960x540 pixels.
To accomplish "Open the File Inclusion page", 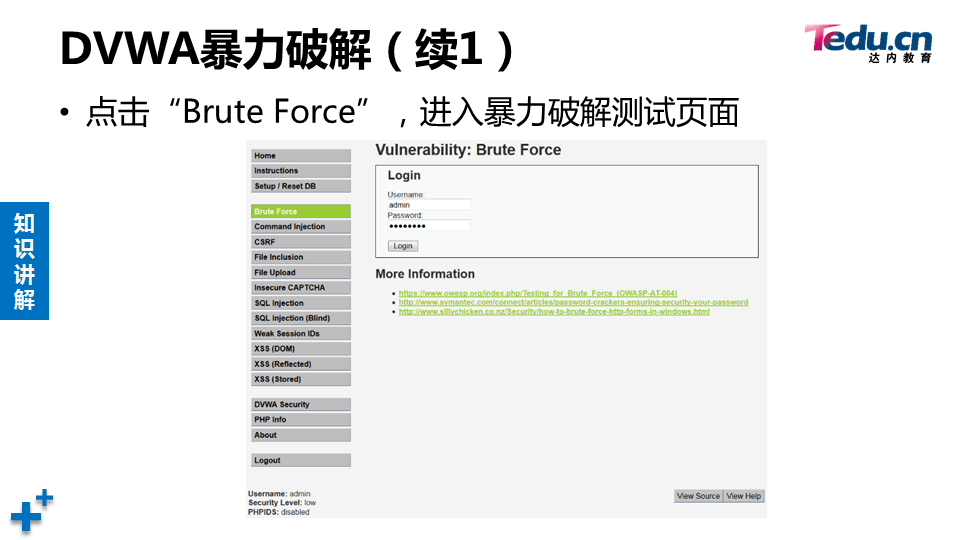I will 301,257.
